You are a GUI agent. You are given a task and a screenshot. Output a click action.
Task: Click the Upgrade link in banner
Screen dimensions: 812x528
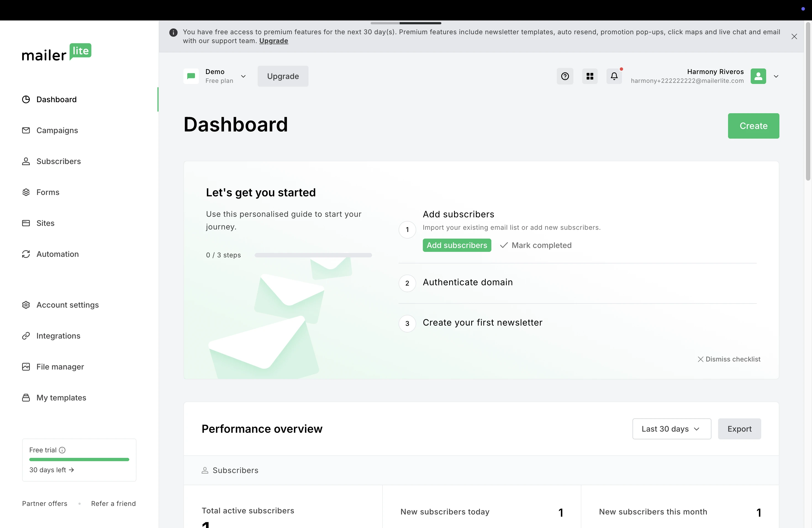[x=273, y=41]
